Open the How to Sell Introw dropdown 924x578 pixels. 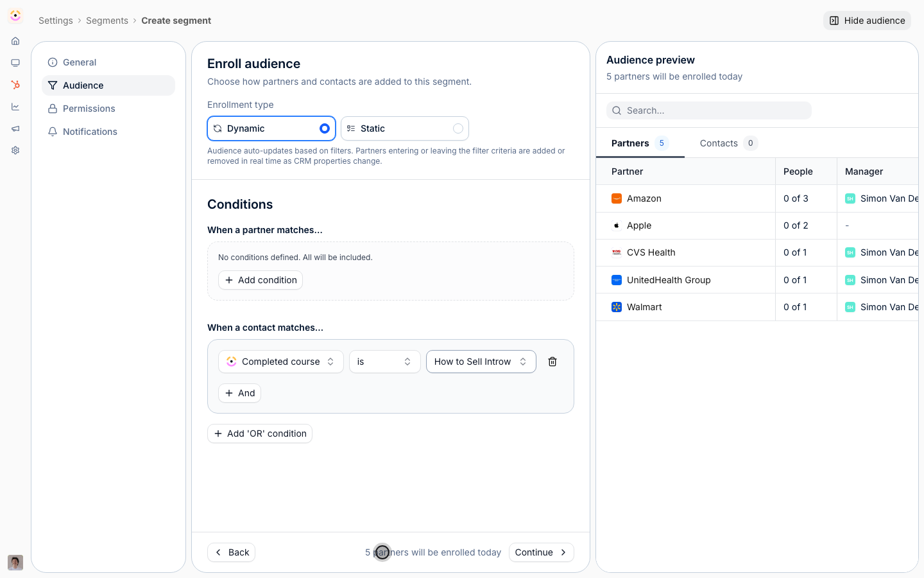[x=481, y=362]
